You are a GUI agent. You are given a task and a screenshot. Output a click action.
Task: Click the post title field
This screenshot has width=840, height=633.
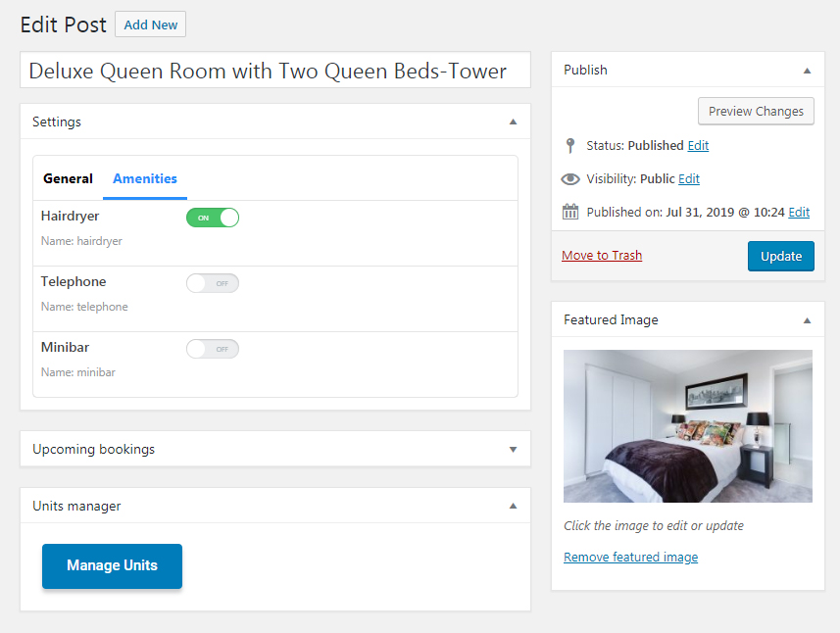click(275, 71)
